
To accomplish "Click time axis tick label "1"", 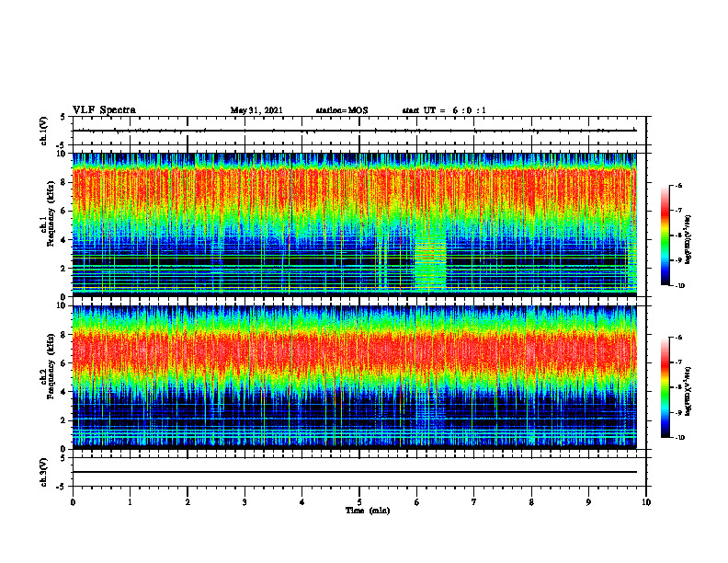I will tap(130, 502).
